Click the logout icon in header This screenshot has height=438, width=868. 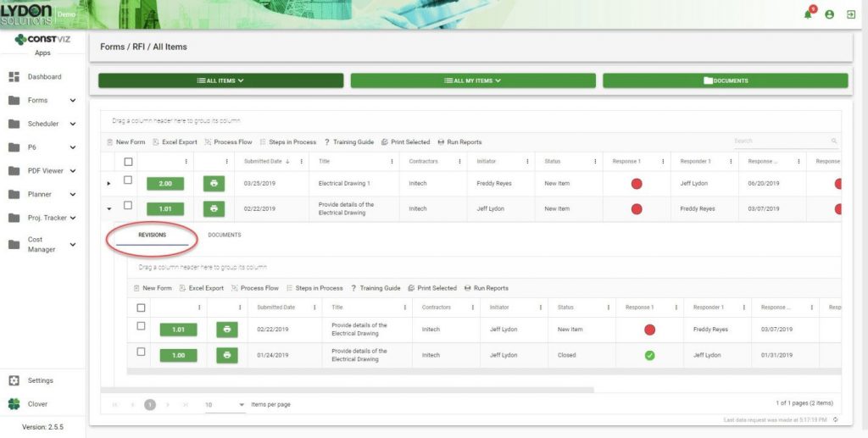click(x=850, y=14)
